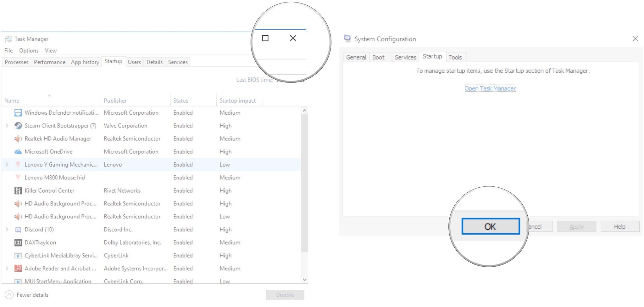Expand the Lenovo Y Gaming Mechanical entry

(7, 165)
